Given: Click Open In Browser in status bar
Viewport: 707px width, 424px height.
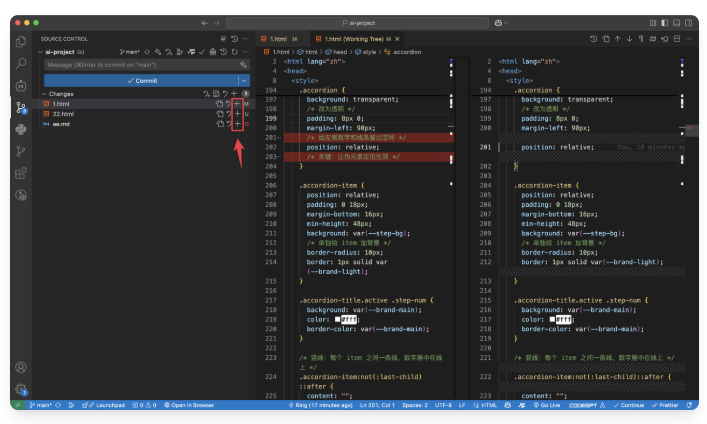Looking at the screenshot, I should (189, 405).
